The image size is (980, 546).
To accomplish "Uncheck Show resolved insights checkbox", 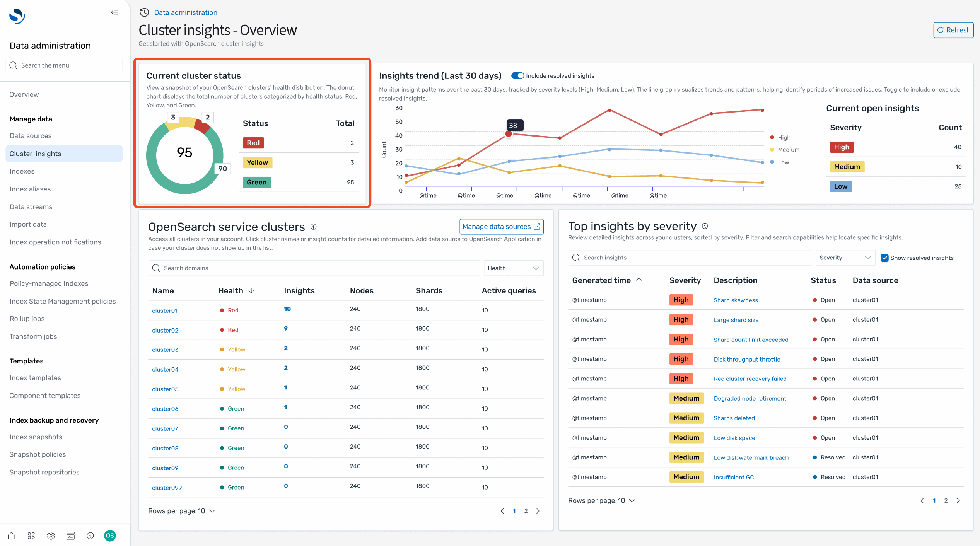I will pyautogui.click(x=884, y=258).
